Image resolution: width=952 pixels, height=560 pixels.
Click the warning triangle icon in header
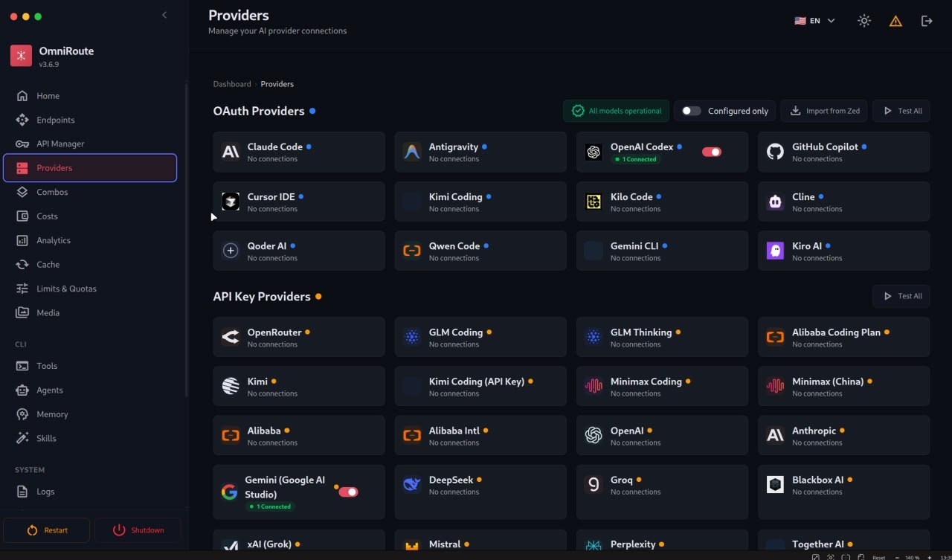895,21
